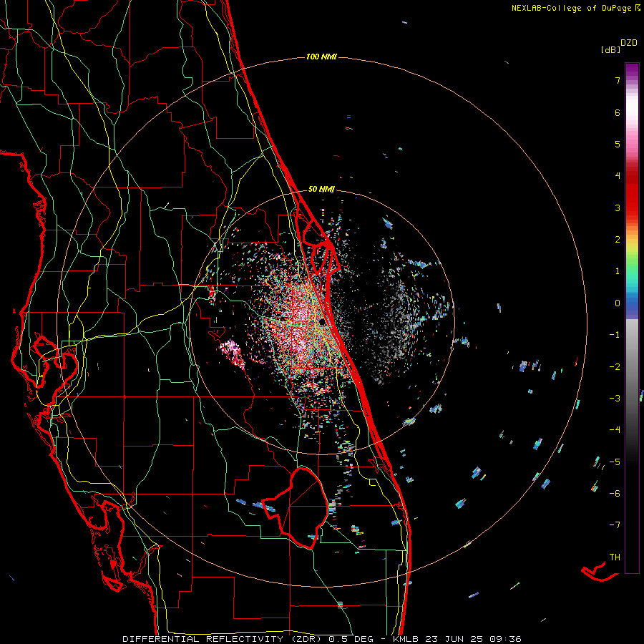The image size is (644, 644).
Task: Click the 4 value on the color scale
Action: (x=618, y=176)
